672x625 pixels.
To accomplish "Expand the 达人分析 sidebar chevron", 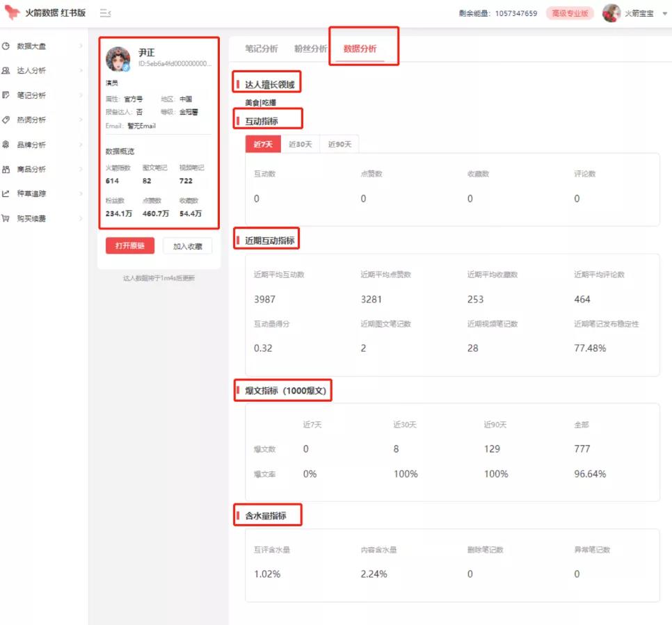I will click(81, 70).
